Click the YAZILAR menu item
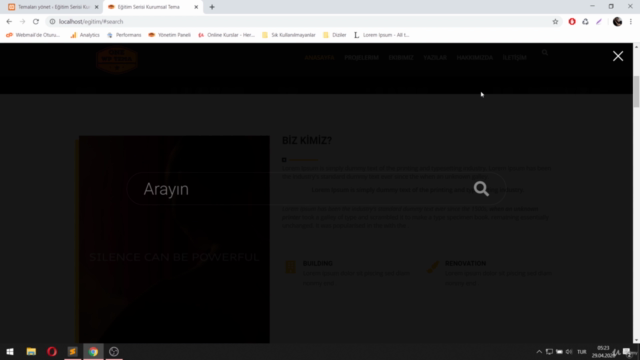 [x=435, y=58]
